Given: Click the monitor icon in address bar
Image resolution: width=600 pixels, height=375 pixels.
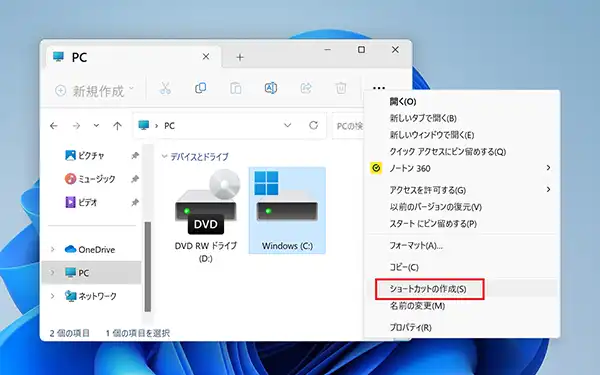Looking at the screenshot, I should (x=143, y=125).
